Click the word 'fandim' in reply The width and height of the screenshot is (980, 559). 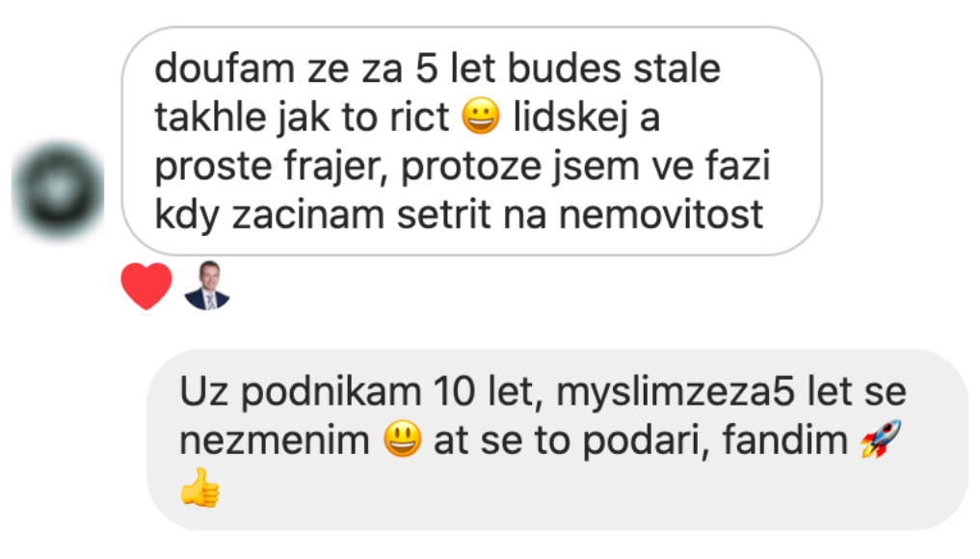pos(785,439)
